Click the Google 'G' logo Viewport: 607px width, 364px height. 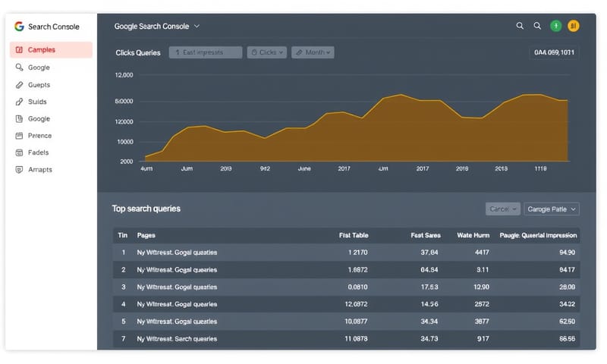[x=19, y=27]
